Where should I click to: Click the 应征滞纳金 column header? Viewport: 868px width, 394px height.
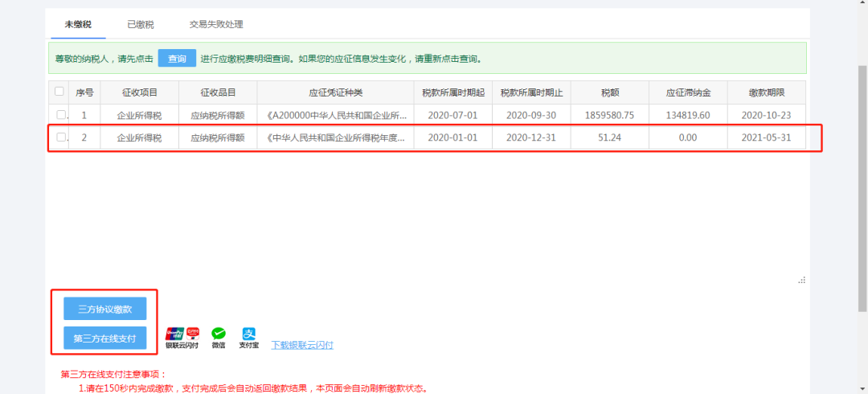(689, 92)
